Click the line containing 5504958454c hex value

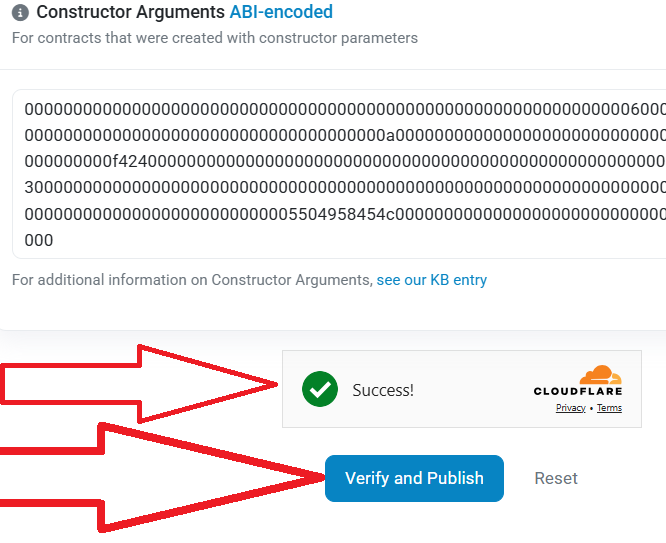pyautogui.click(x=345, y=214)
